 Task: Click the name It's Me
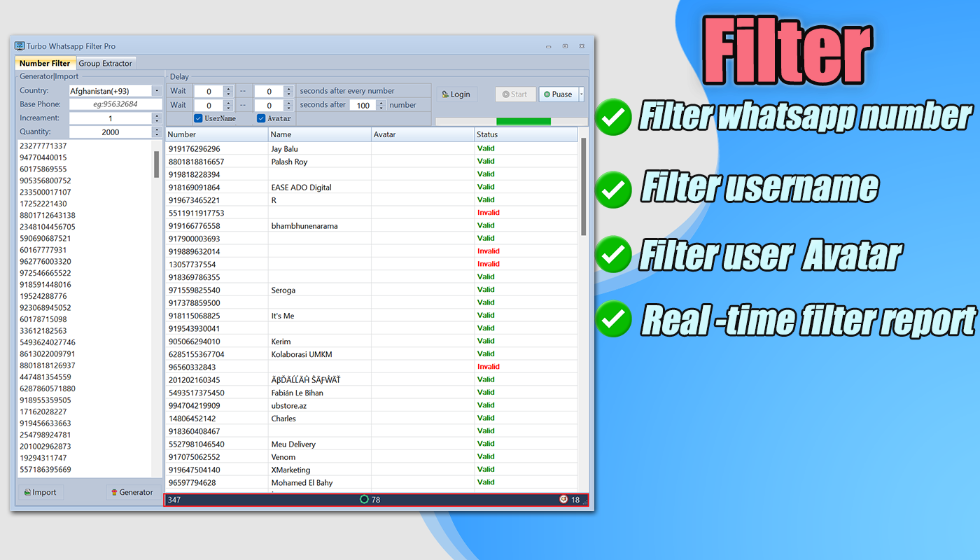(x=282, y=316)
